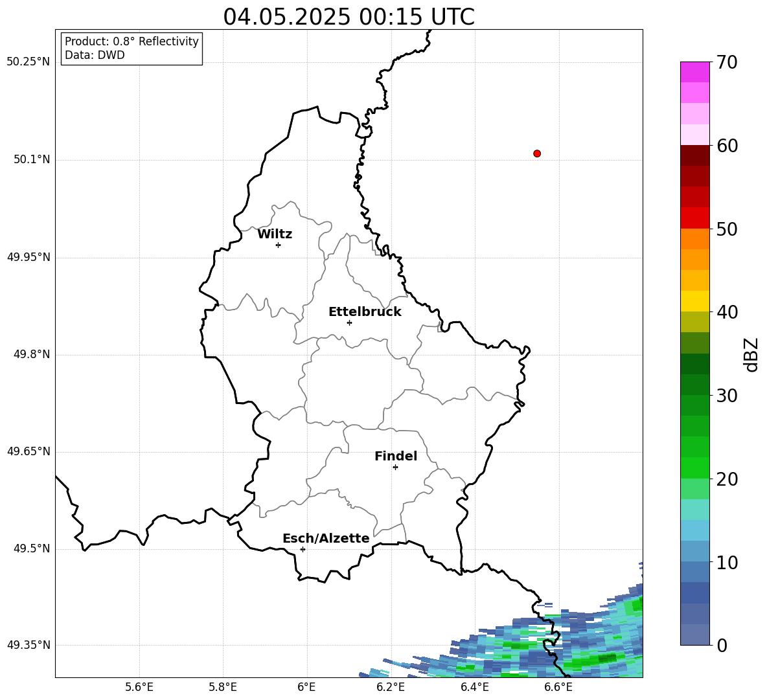This screenshot has width=767, height=700.
Task: Select the Wiltz city label
Action: (x=275, y=234)
